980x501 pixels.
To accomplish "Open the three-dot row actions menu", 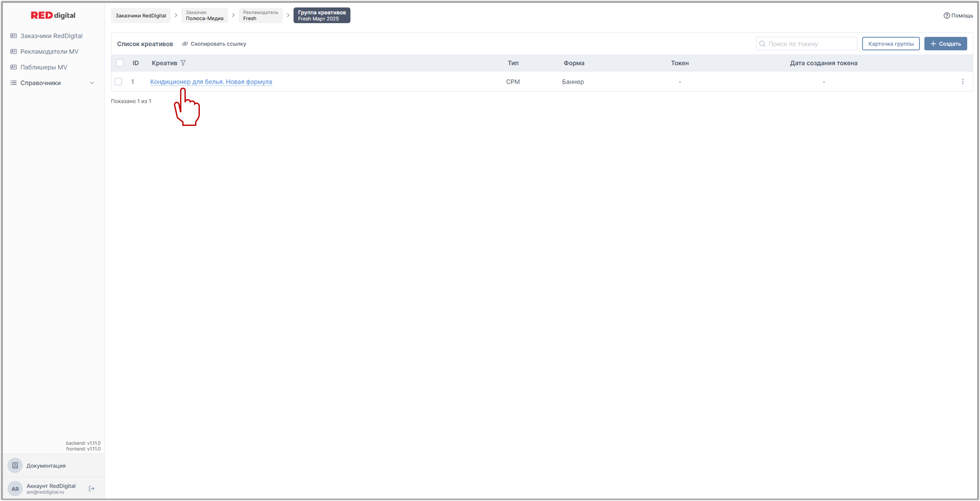I will click(962, 82).
